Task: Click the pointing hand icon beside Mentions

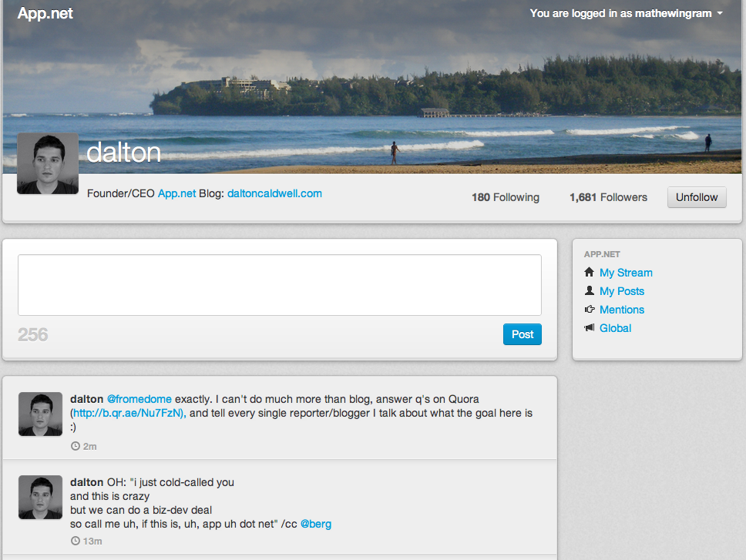Action: coord(590,309)
